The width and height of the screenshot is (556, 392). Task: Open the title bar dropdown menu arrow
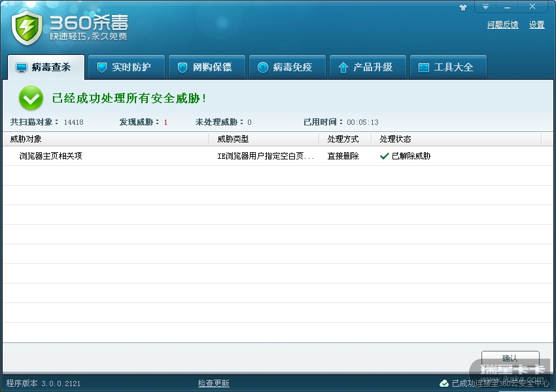[x=485, y=7]
